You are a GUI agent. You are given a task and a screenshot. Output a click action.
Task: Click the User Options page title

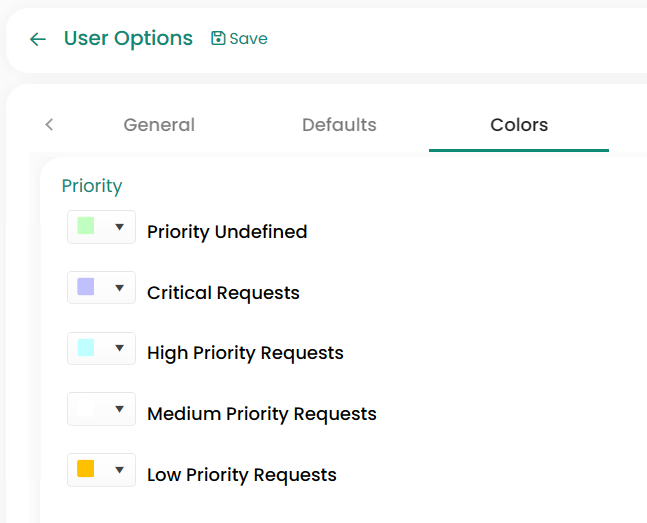point(128,38)
